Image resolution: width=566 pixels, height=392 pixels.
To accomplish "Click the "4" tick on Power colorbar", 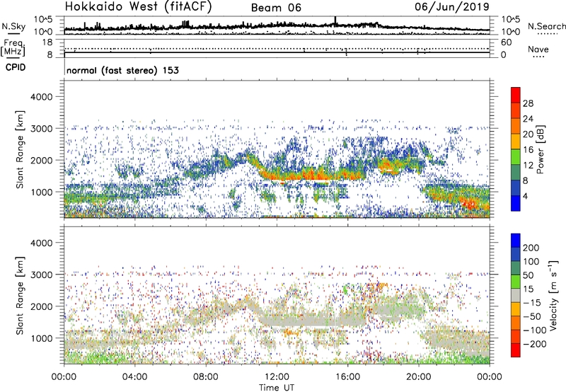I will click(526, 196).
